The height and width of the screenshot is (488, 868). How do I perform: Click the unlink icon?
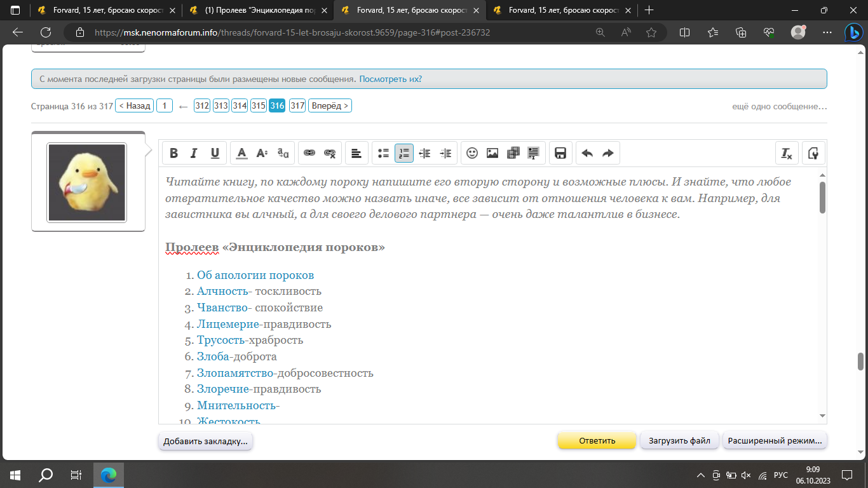tap(330, 153)
